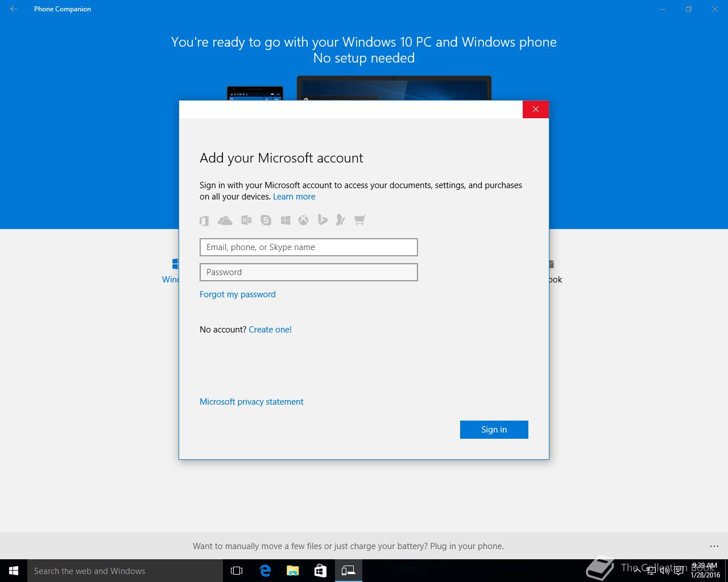Viewport: 728px width, 582px height.
Task: Open File Explorer from the taskbar
Action: [x=293, y=571]
